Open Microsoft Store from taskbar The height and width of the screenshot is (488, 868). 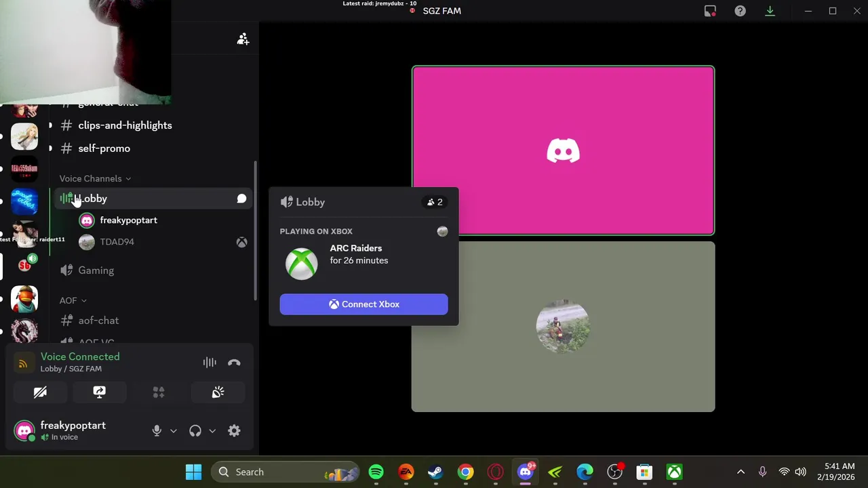[x=644, y=472]
